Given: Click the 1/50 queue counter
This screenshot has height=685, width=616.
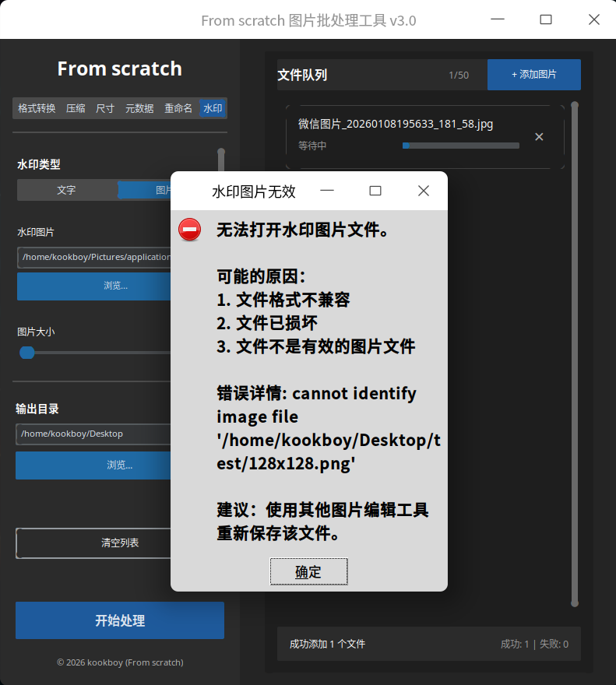Looking at the screenshot, I should pos(459,76).
